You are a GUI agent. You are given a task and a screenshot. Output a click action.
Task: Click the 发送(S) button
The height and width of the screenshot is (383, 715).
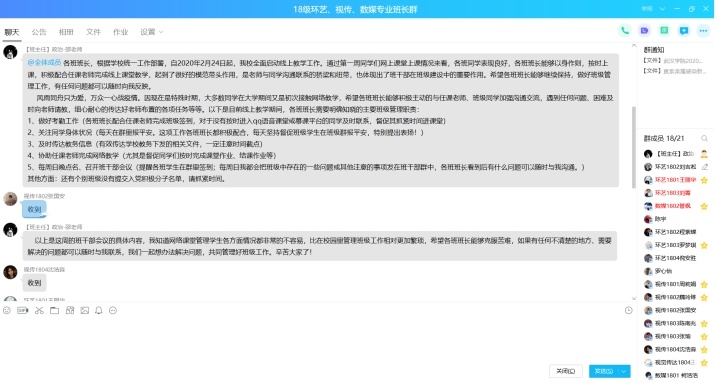604,371
